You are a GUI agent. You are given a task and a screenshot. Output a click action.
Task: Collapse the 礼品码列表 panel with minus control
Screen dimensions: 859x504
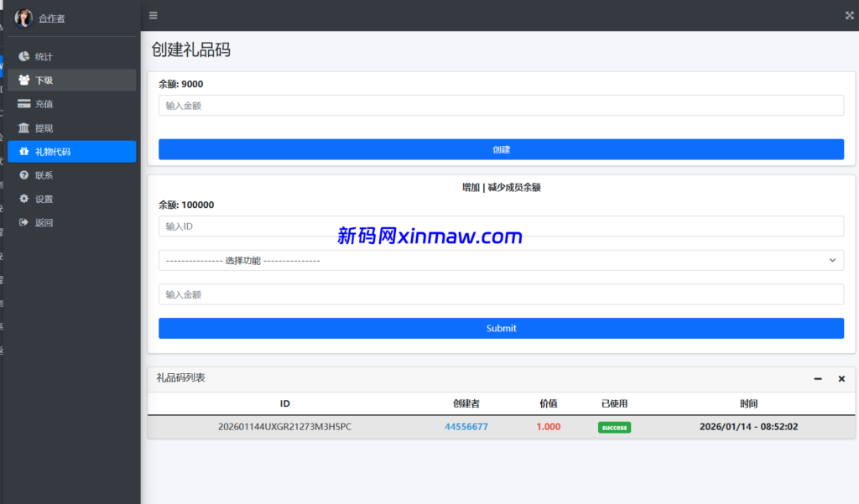point(817,379)
